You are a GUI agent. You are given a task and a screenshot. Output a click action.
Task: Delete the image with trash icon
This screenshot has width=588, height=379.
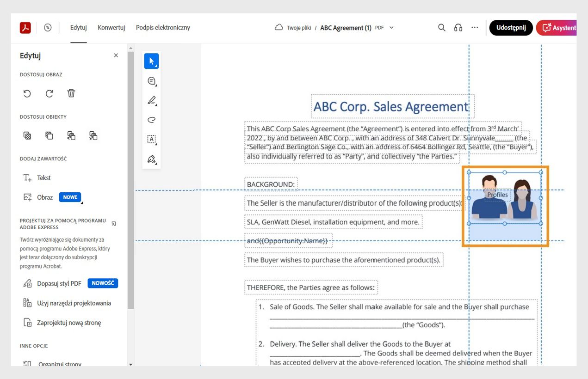71,93
